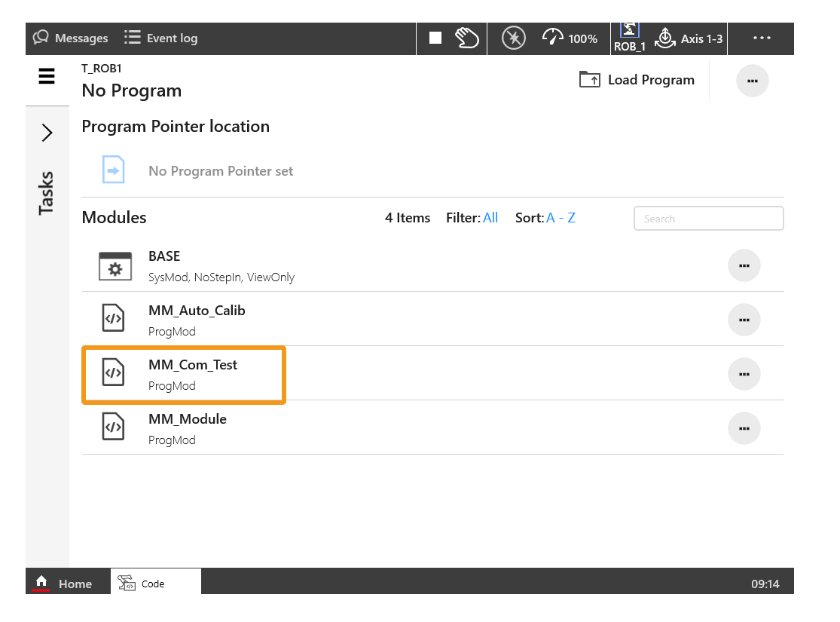The width and height of the screenshot is (840, 622).
Task: Click the motors off status icon
Action: [x=514, y=38]
